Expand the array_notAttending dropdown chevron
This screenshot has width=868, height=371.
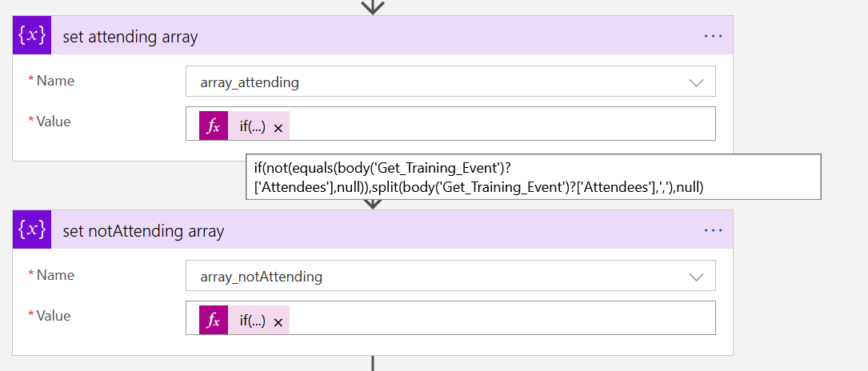click(695, 277)
